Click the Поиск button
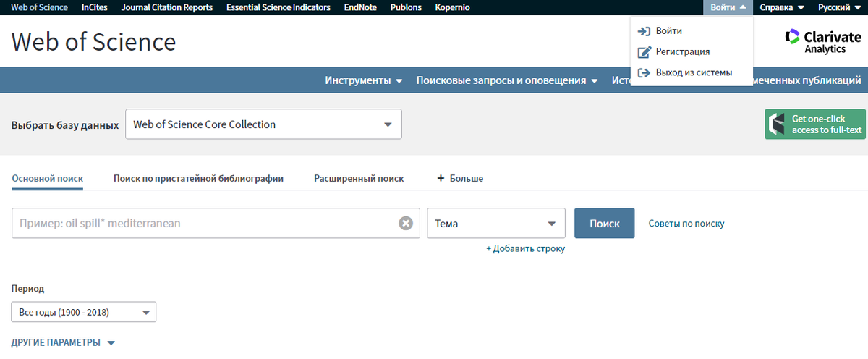 coord(605,224)
